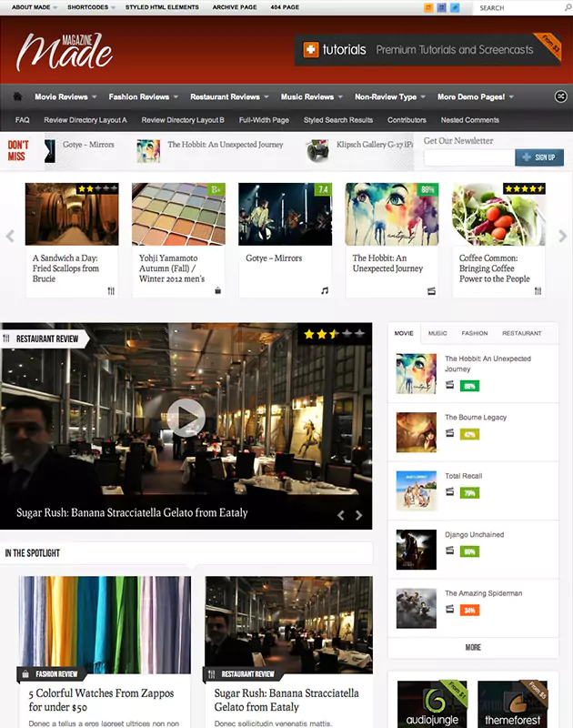Open 5 Colorful Watches From Zappos article
The height and width of the screenshot is (728, 573).
coord(101,700)
